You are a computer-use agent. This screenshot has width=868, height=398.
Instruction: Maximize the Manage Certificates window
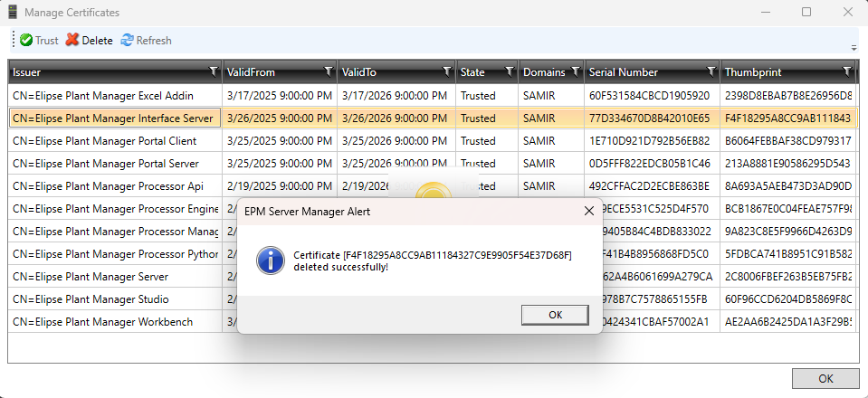806,12
